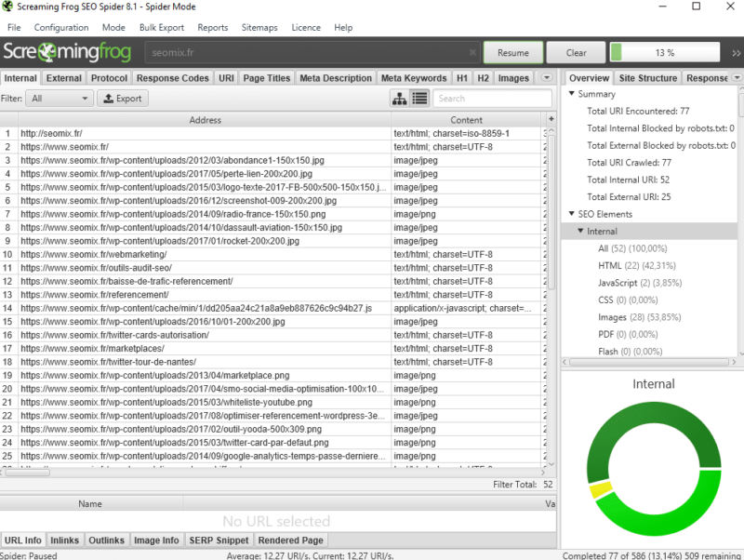Select the JavaScript (2) tree item

coord(640,283)
